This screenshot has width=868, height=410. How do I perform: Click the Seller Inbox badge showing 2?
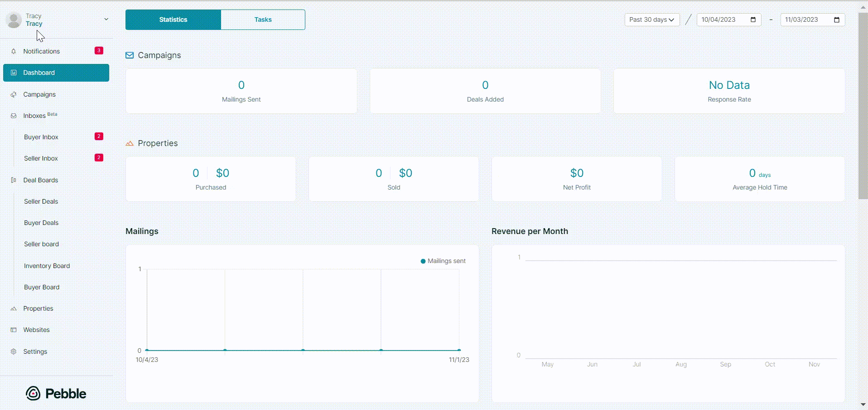[99, 157]
